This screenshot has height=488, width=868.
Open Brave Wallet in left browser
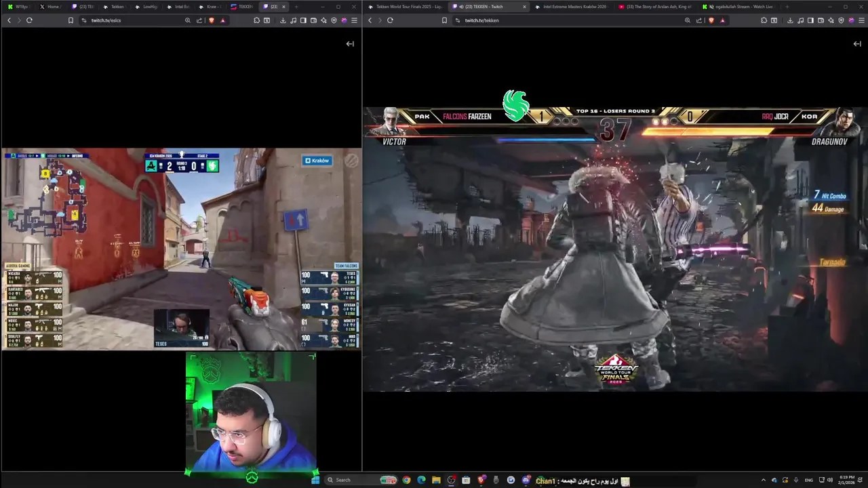[x=313, y=20]
